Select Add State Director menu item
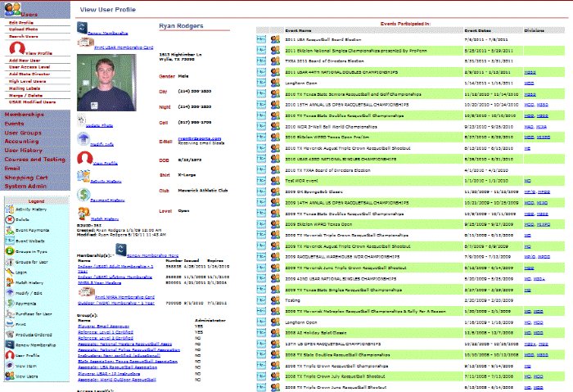This screenshot has height=392, width=573. pyautogui.click(x=29, y=74)
